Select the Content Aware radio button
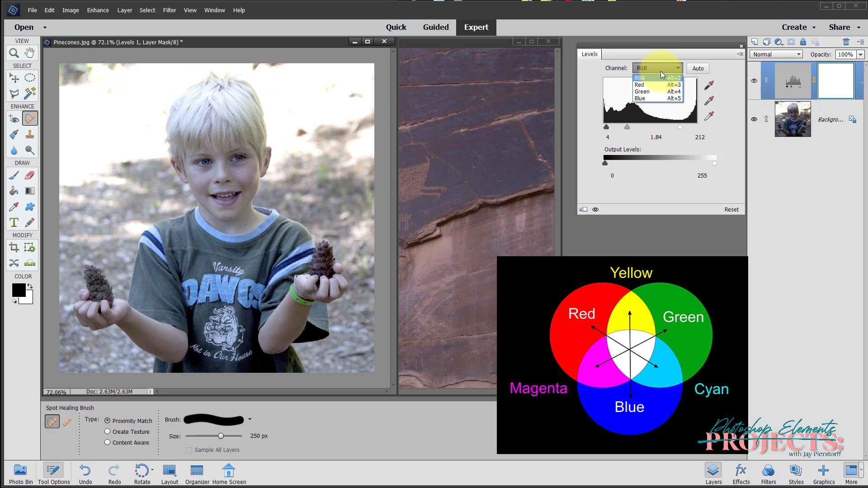The width and height of the screenshot is (868, 488). coord(108,442)
